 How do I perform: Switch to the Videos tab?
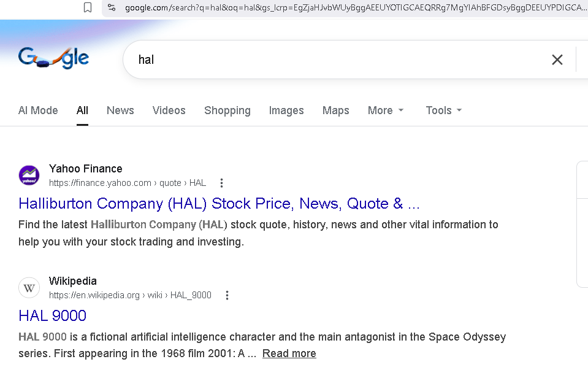tap(169, 110)
